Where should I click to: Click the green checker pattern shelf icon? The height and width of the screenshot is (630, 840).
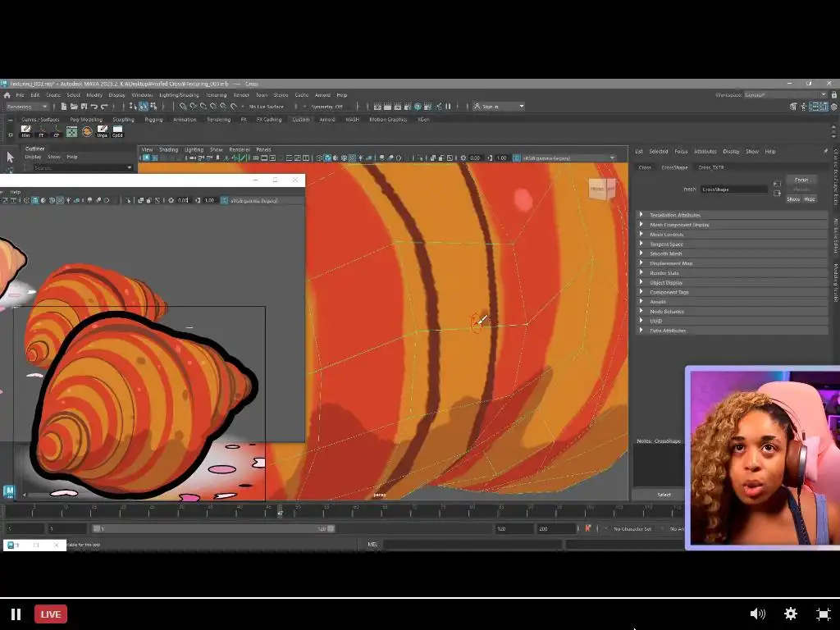click(72, 131)
